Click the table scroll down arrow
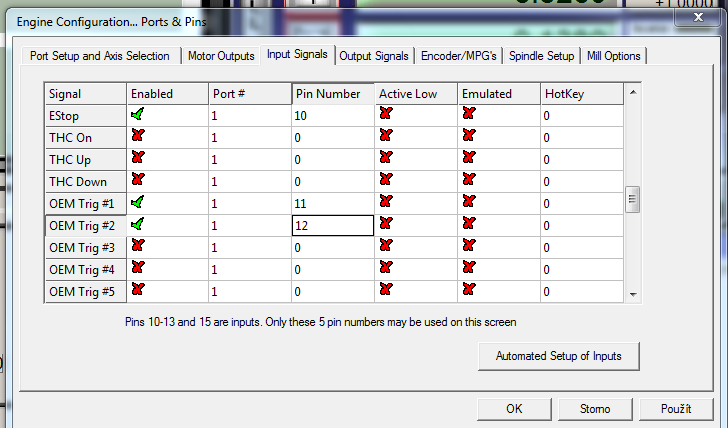Viewport: 728px width, 428px height. [x=633, y=294]
